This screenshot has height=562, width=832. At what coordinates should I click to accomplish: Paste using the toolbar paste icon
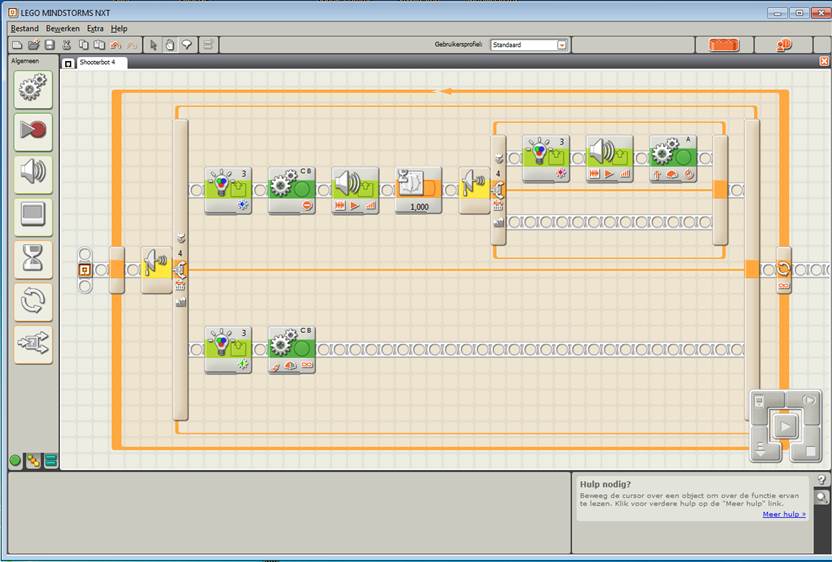99,45
